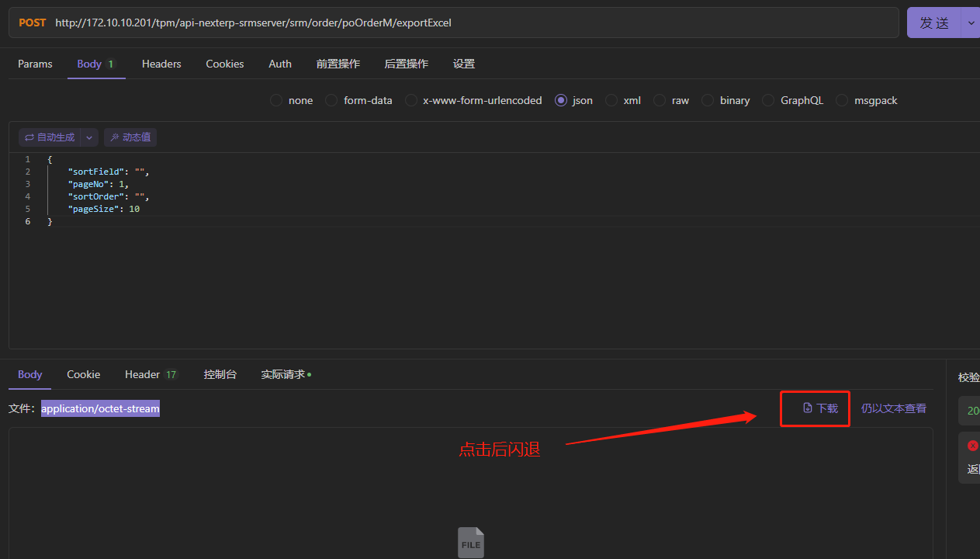Open the send button dropdown chevron
Screen dimensions: 980x559
point(971,23)
